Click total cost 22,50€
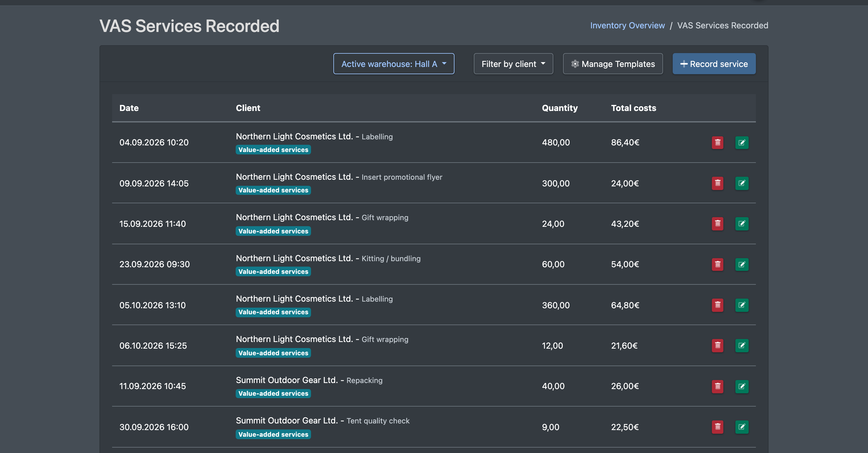The height and width of the screenshot is (453, 868). [x=625, y=427]
